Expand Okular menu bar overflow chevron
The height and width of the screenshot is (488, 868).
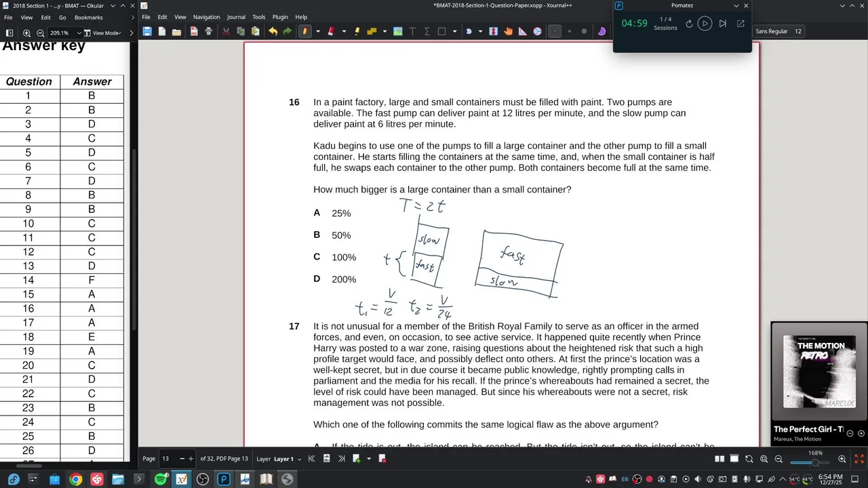(x=132, y=18)
